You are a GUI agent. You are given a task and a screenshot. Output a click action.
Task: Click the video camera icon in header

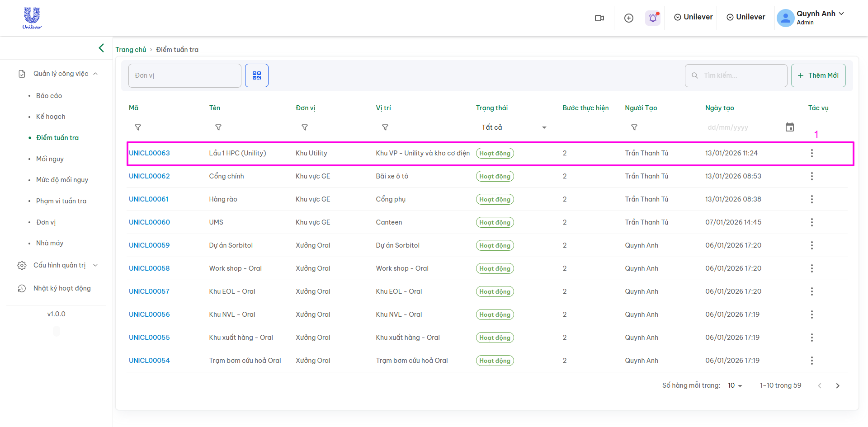click(599, 18)
